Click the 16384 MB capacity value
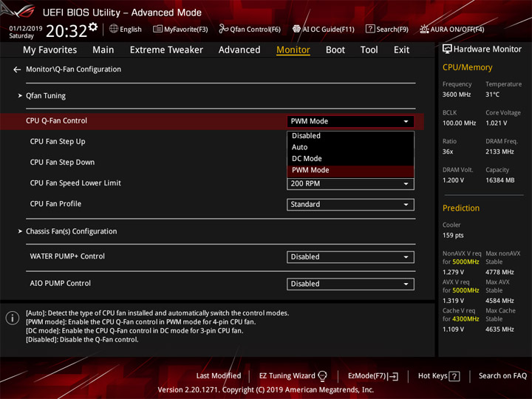532x399 pixels. click(x=499, y=180)
